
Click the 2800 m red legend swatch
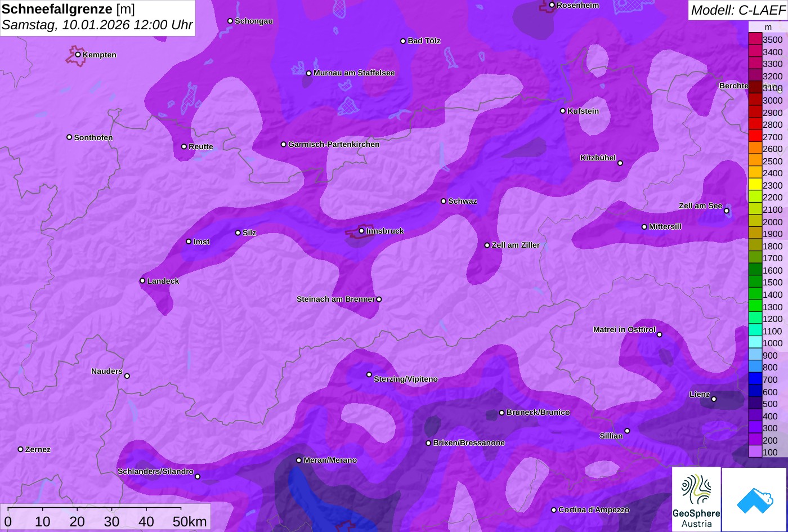click(x=755, y=124)
